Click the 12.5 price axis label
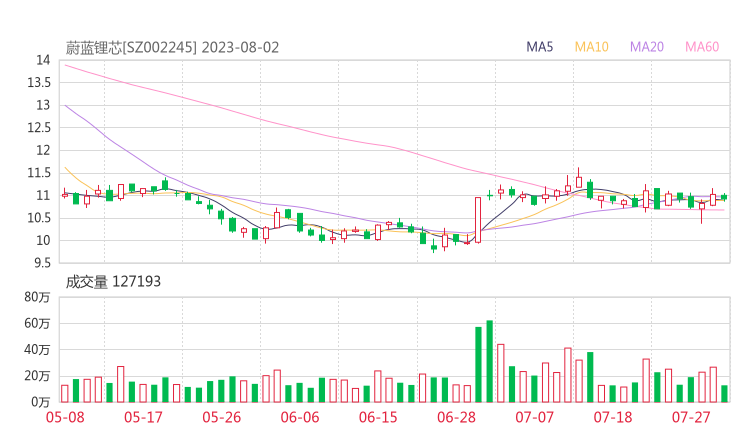This screenshot has height=440, width=740. pyautogui.click(x=39, y=127)
